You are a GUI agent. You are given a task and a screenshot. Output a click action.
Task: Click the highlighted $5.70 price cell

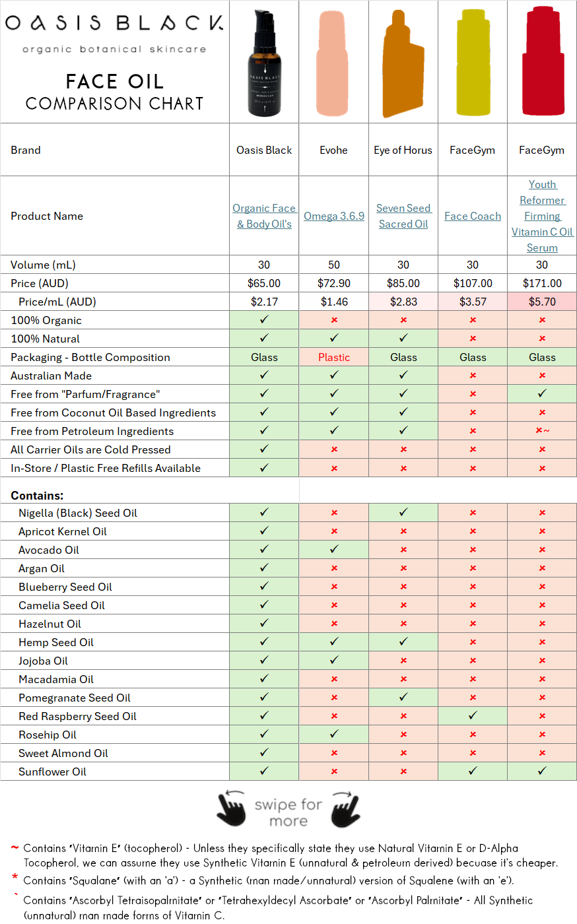(541, 302)
